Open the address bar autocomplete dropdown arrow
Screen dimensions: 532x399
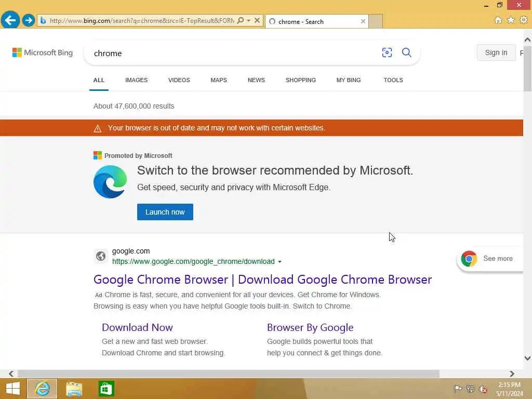[x=249, y=21]
